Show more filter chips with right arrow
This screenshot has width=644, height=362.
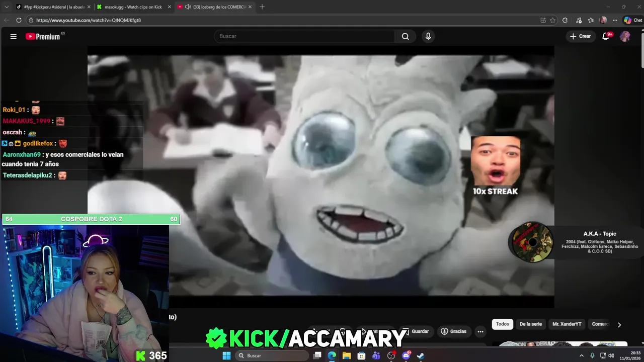tap(619, 324)
